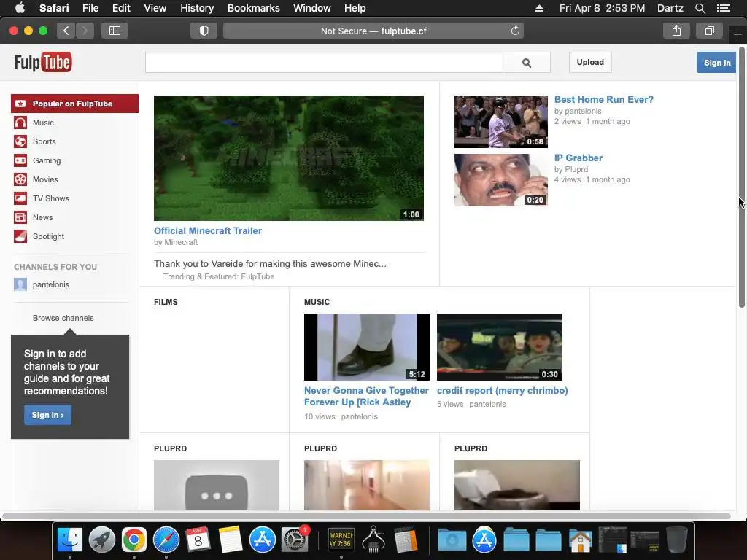Screen dimensions: 747x560
Task: Open the TV Shows category icon
Action: (x=20, y=198)
